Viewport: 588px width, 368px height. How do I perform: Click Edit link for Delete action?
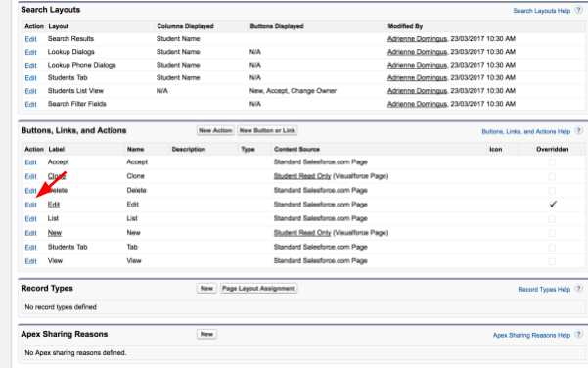point(30,191)
